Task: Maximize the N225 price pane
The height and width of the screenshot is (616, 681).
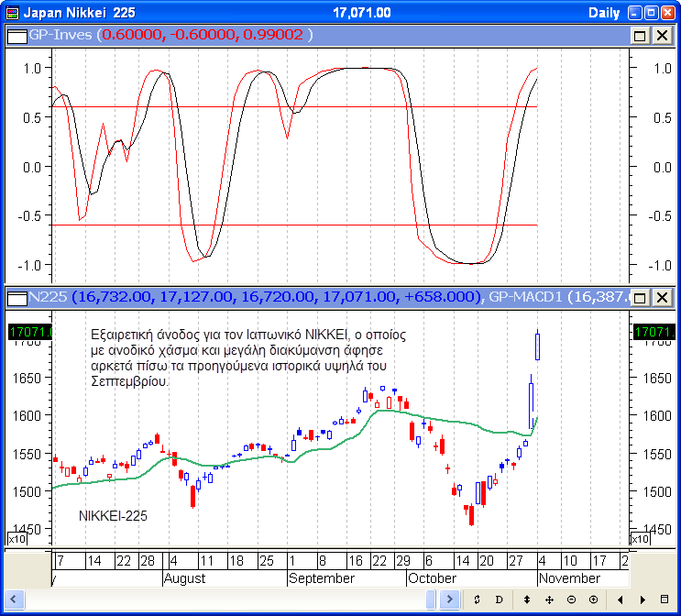Action: pos(641,297)
